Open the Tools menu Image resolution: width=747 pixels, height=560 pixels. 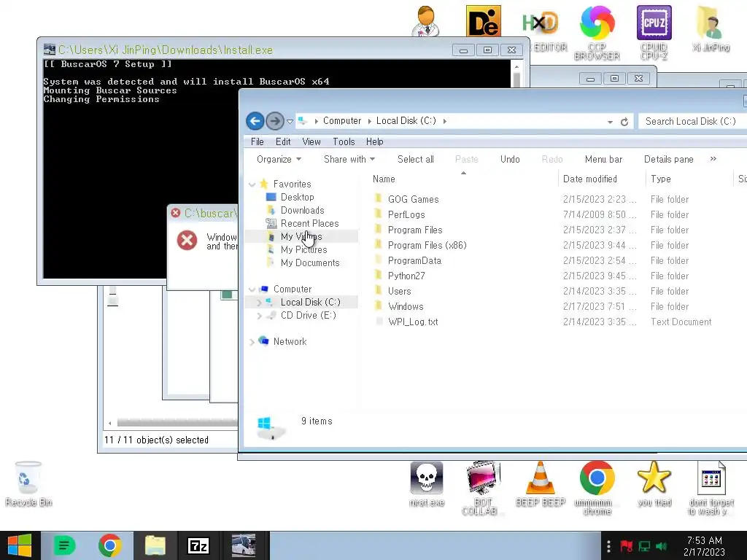(x=344, y=142)
